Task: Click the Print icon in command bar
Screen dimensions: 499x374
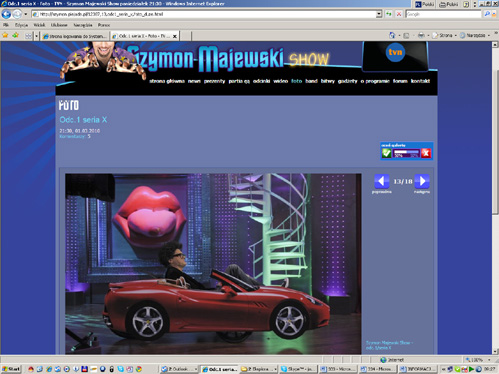Action: tap(421, 35)
